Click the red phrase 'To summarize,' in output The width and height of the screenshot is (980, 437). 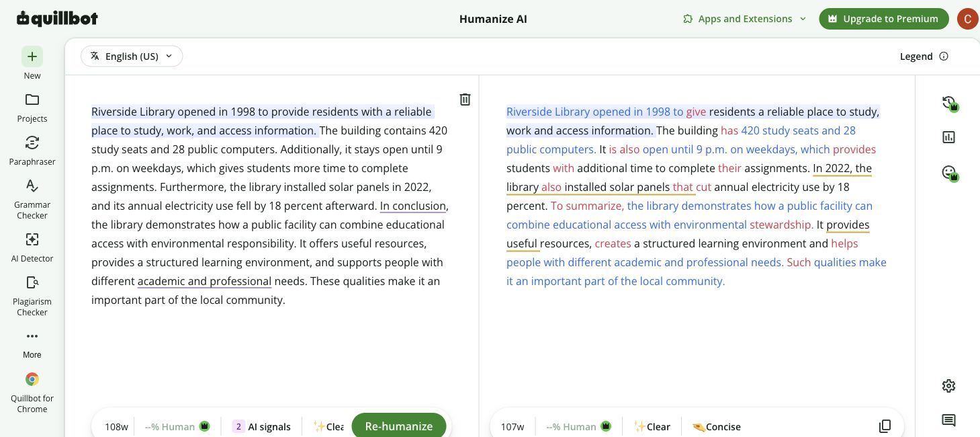click(x=587, y=206)
